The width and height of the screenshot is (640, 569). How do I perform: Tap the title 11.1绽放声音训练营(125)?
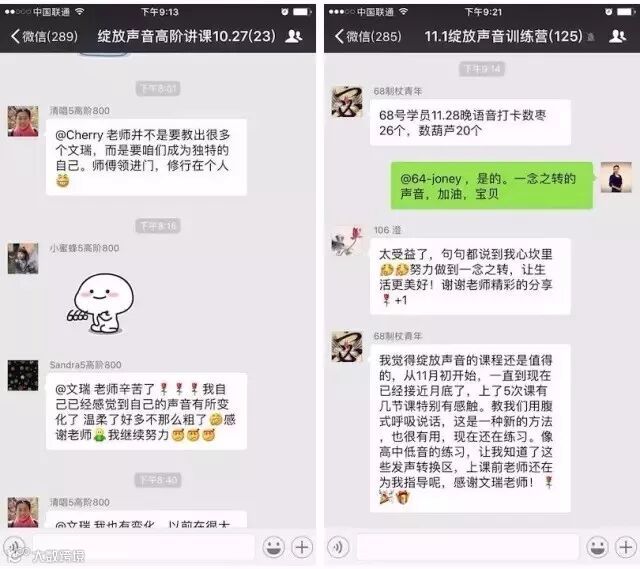(504, 36)
